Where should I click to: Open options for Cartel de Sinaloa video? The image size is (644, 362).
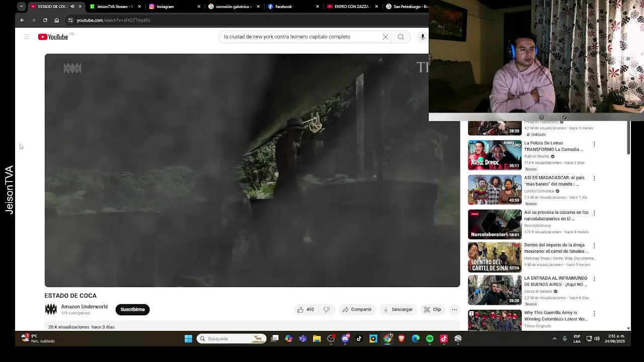pos(594,246)
